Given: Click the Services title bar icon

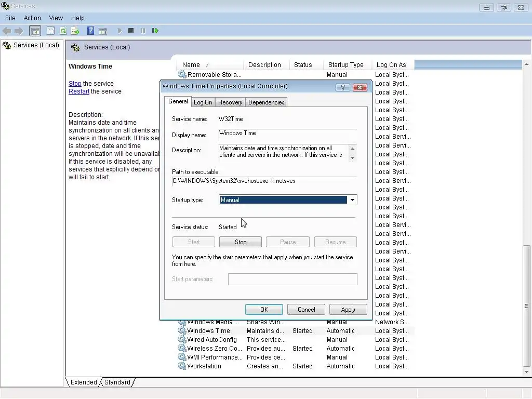Looking at the screenshot, I should click(x=5, y=6).
